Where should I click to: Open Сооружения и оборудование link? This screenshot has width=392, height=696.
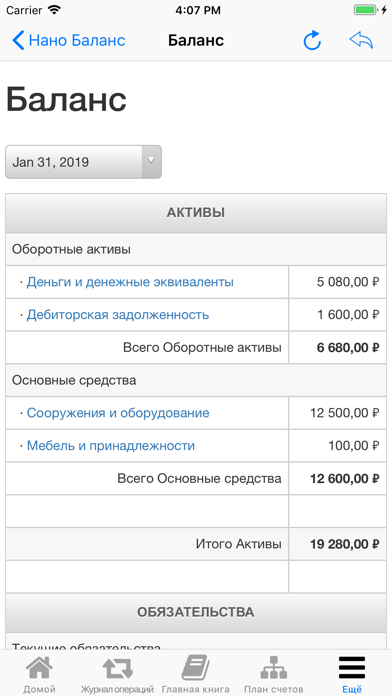point(118,413)
